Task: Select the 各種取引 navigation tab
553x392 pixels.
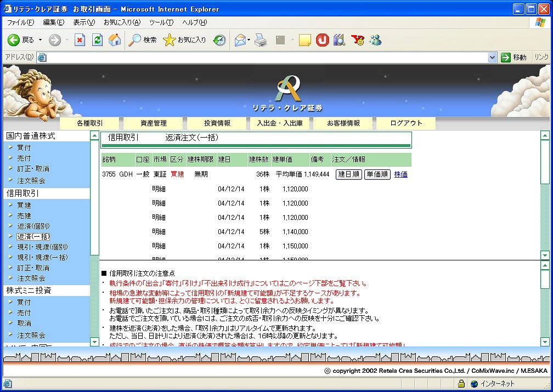Action: (90, 123)
